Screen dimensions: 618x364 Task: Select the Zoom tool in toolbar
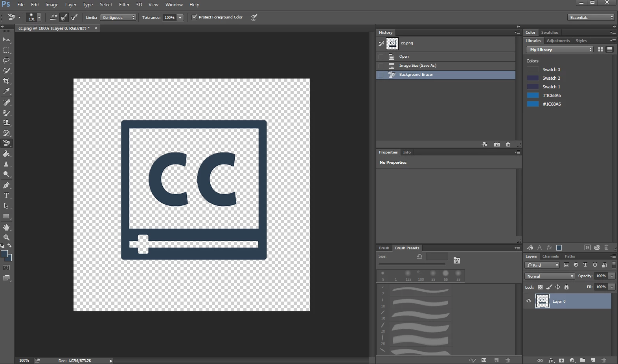6,238
